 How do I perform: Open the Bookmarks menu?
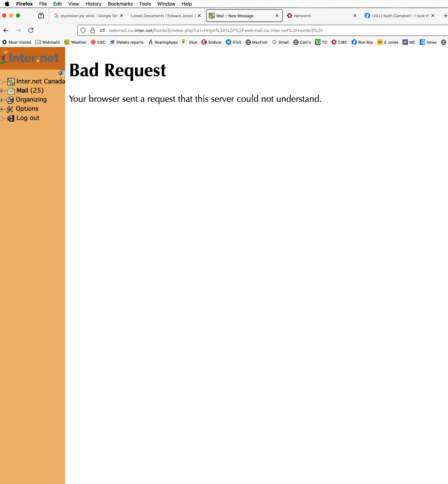pos(120,4)
